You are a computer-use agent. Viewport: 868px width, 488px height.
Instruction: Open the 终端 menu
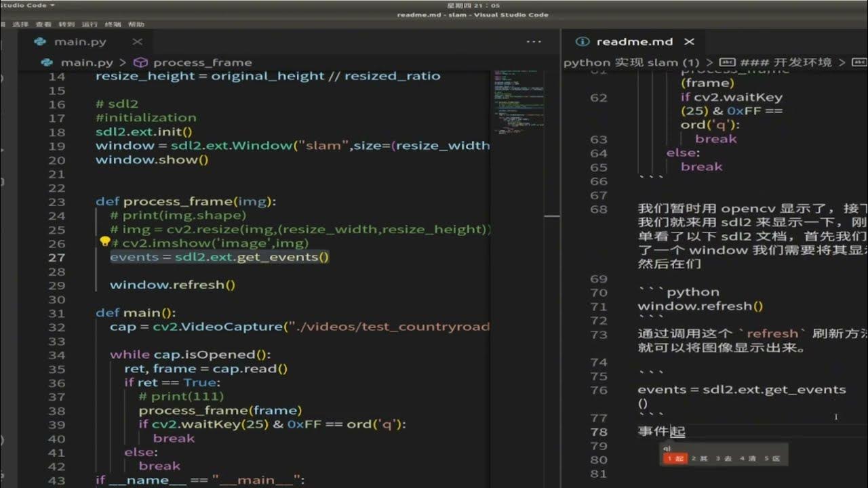click(x=113, y=24)
